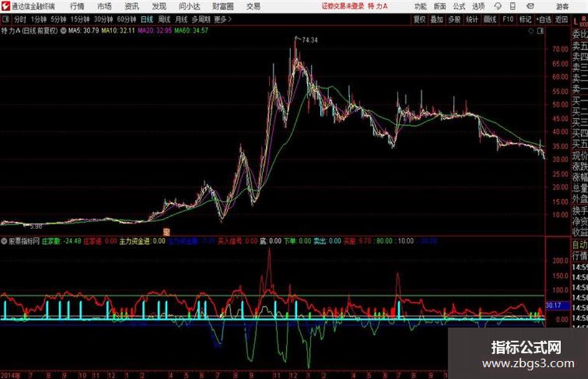Viewport: 588px width, 379px height.
Task: Click the 标记 mark button
Action: pyautogui.click(x=525, y=19)
